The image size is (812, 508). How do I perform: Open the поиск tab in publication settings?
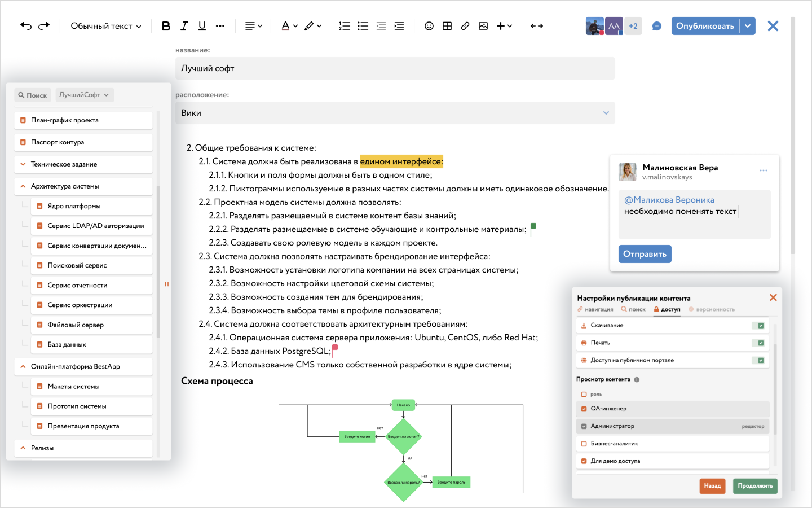point(633,309)
